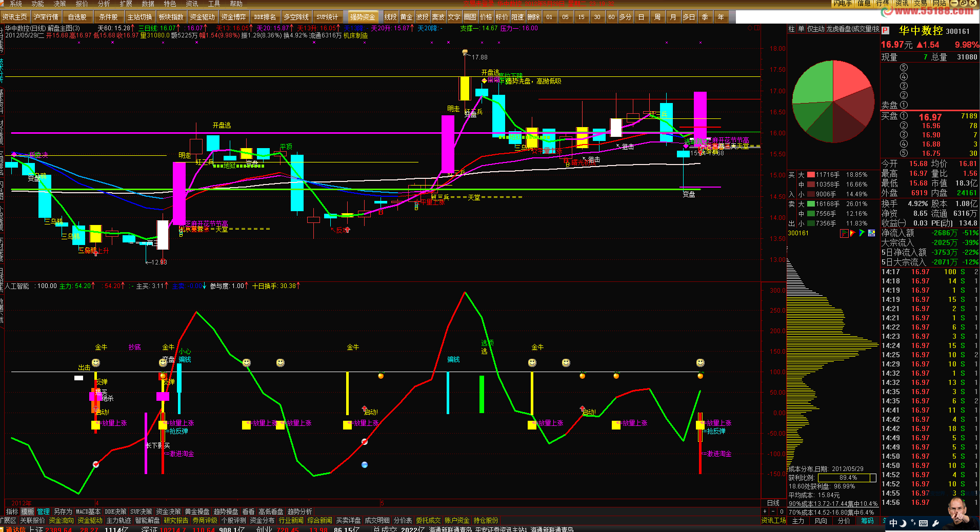The image size is (980, 532).
Task: Click the 板块指数 toolbar button
Action: click(x=171, y=17)
